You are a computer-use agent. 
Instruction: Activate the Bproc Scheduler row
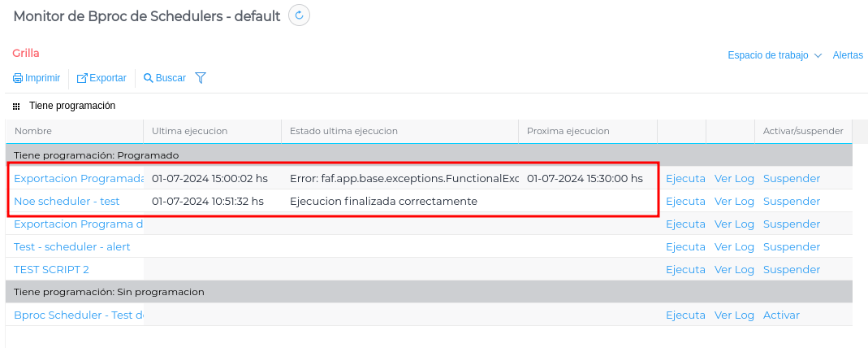pos(781,315)
